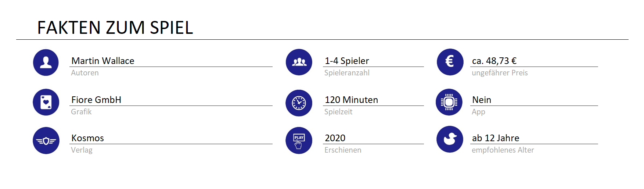Click the group of players icon
This screenshot has height=189, width=644.
coord(299,62)
